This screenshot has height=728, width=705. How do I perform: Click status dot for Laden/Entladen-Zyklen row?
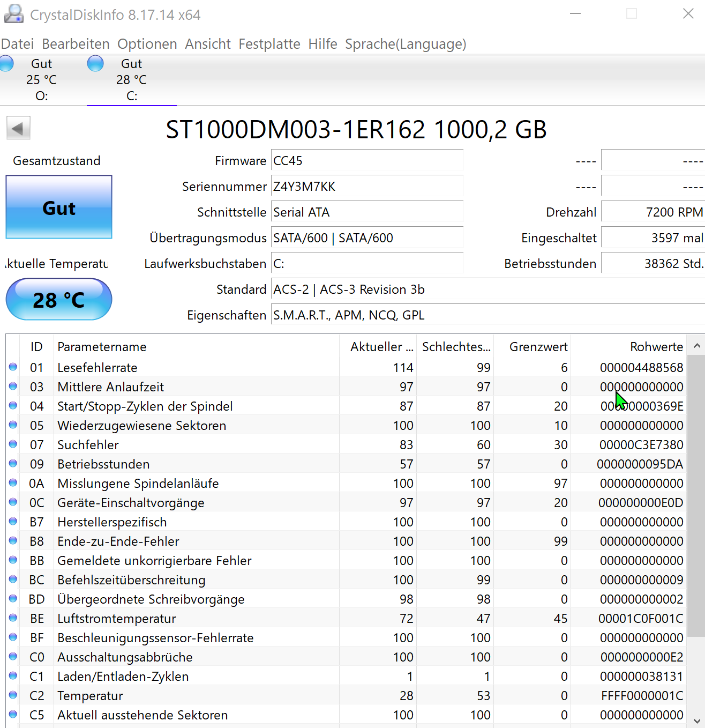coord(13,676)
